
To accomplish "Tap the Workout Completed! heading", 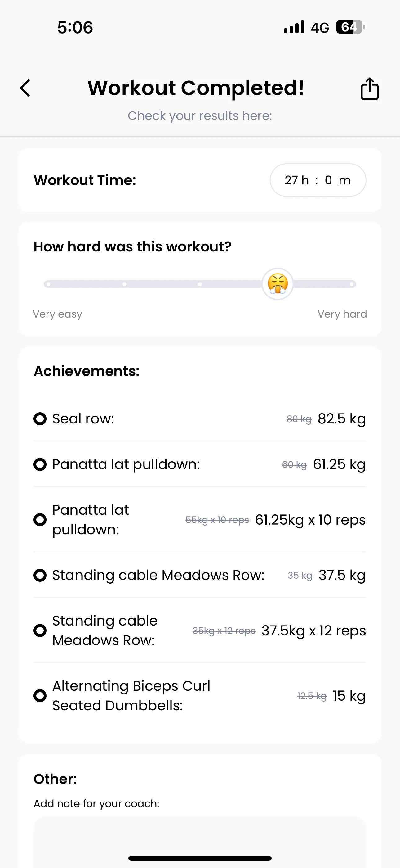I will 196,88.
